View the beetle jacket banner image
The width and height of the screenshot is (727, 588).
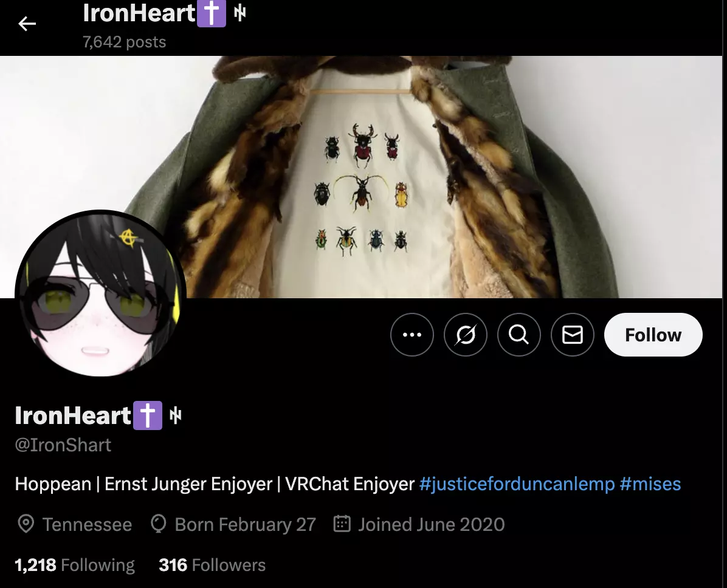(361, 177)
